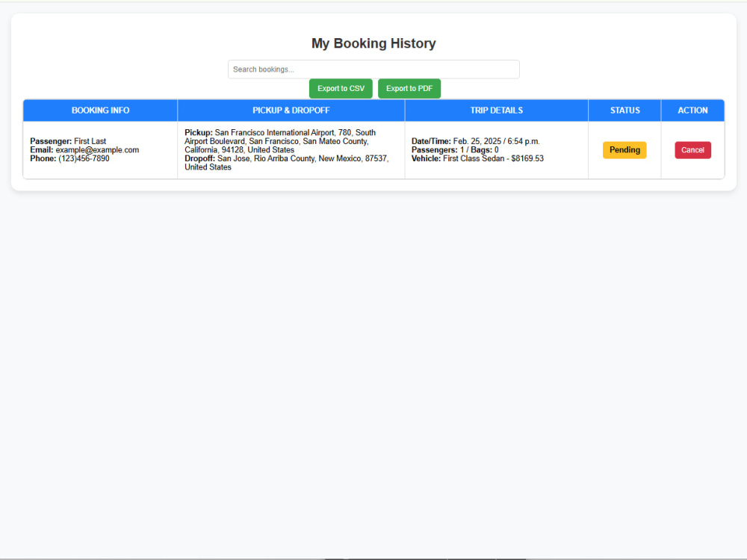This screenshot has width=747, height=560.
Task: Click the passenger name First Last
Action: pyautogui.click(x=90, y=141)
